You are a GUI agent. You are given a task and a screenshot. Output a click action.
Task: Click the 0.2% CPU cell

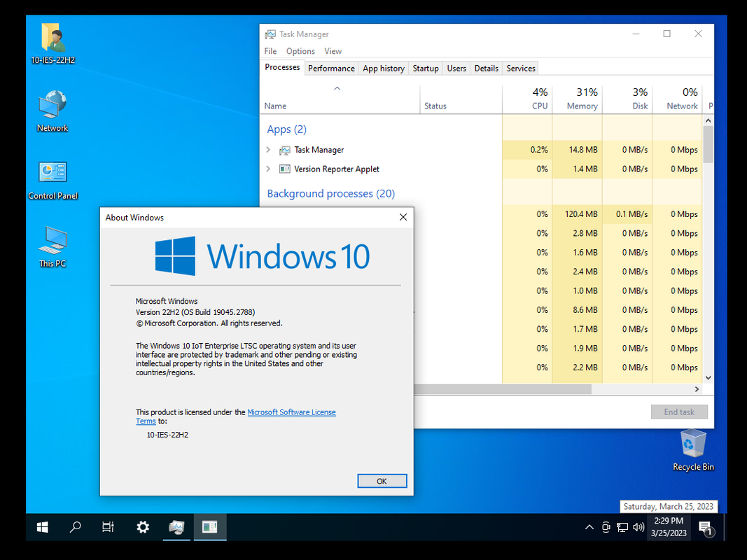click(x=527, y=150)
